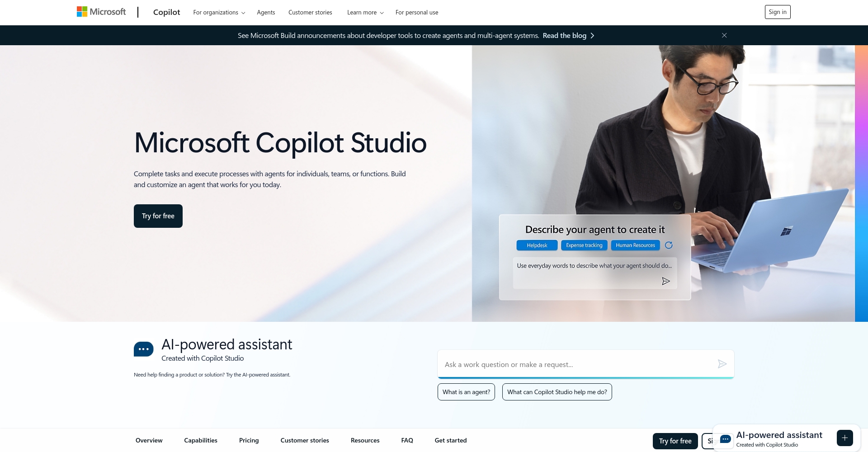The image size is (868, 452).
Task: Expand the floating AI-powered assistant with plus
Action: (x=844, y=438)
